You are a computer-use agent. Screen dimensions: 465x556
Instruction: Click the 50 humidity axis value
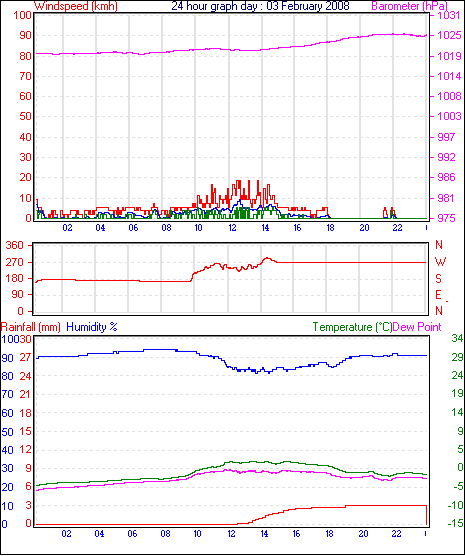[8, 432]
